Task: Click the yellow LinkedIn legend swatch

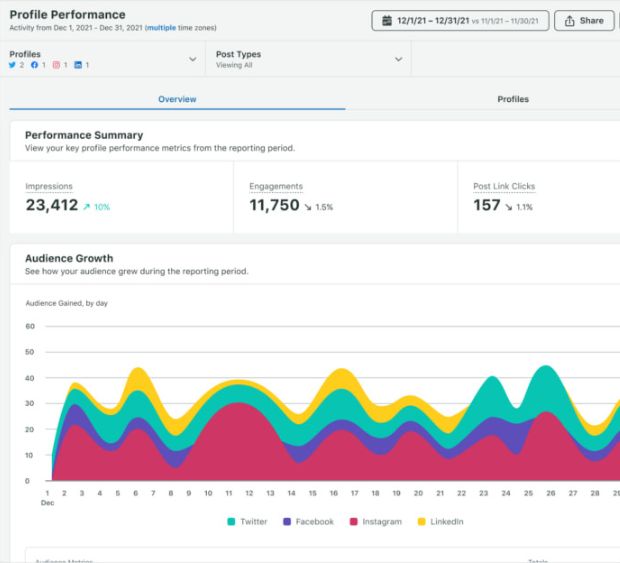Action: pos(421,522)
